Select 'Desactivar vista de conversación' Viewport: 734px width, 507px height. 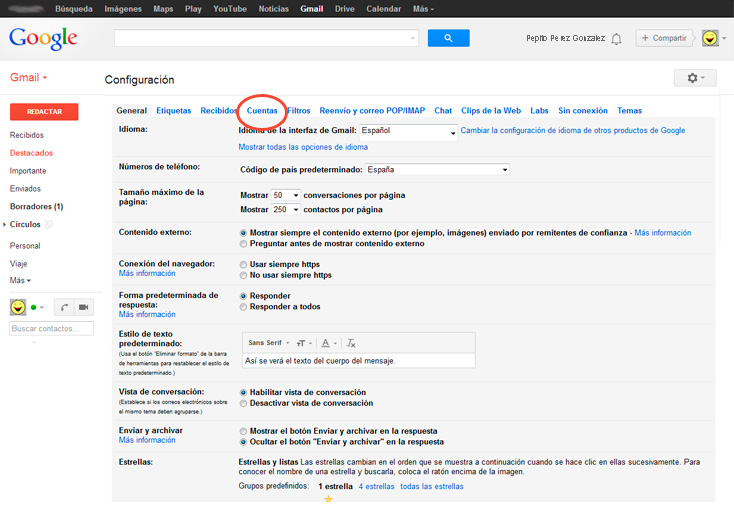coord(243,403)
